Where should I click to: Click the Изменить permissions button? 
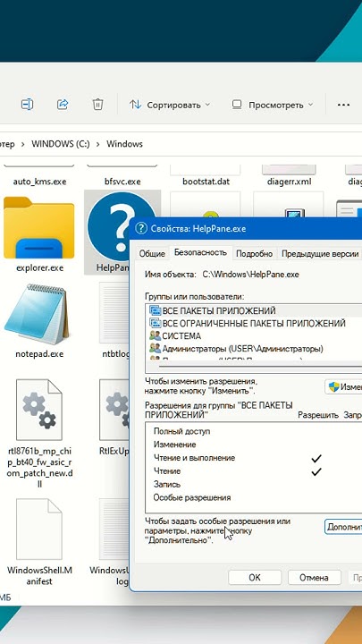[x=344, y=386]
